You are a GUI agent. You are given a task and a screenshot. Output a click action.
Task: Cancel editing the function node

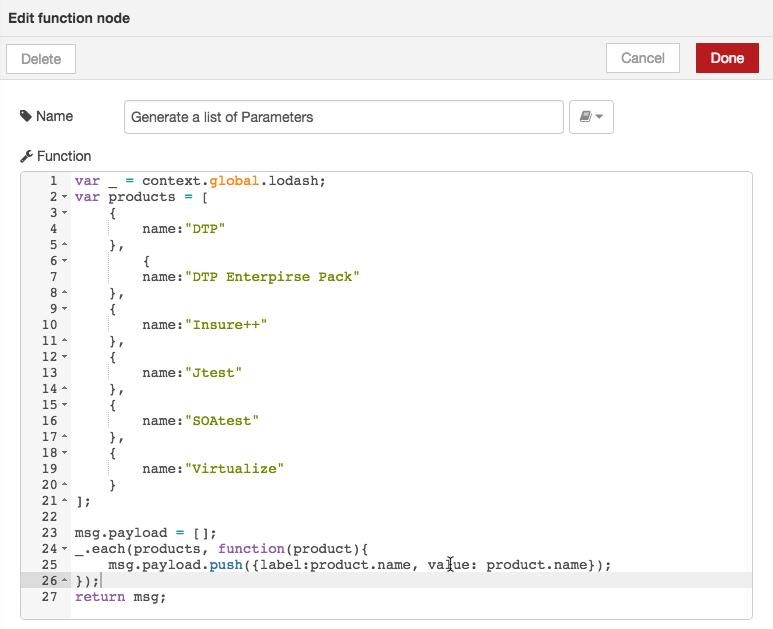(643, 58)
